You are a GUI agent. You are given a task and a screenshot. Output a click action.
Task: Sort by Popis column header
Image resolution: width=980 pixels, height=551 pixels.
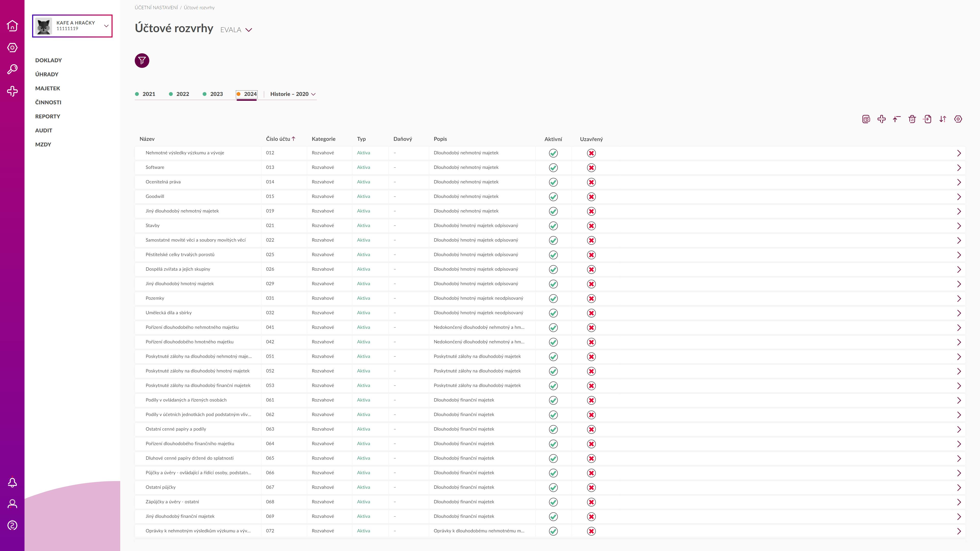click(440, 139)
